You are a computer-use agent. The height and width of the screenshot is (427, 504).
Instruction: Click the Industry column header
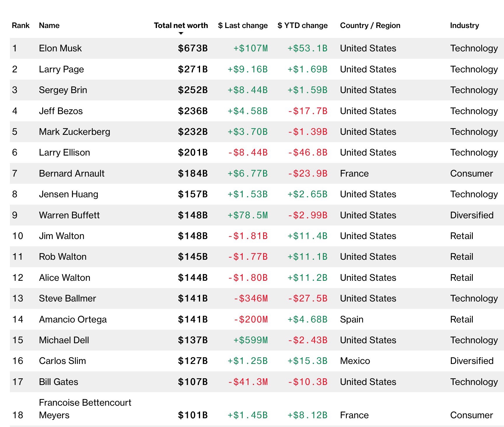(x=464, y=25)
